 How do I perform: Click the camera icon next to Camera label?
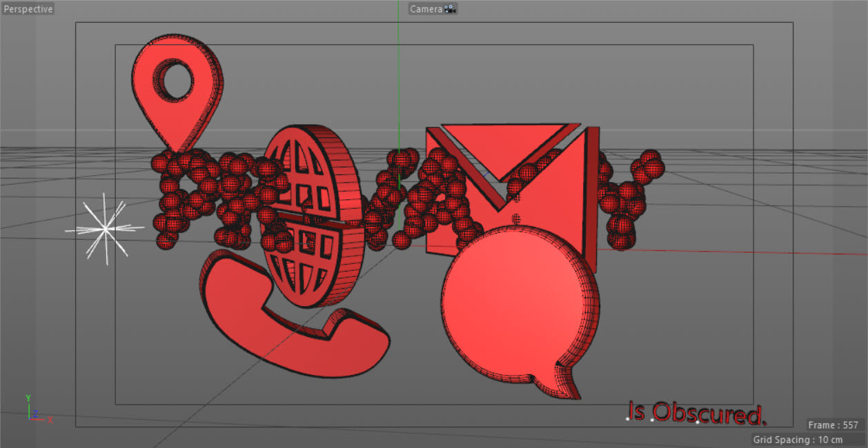[450, 9]
